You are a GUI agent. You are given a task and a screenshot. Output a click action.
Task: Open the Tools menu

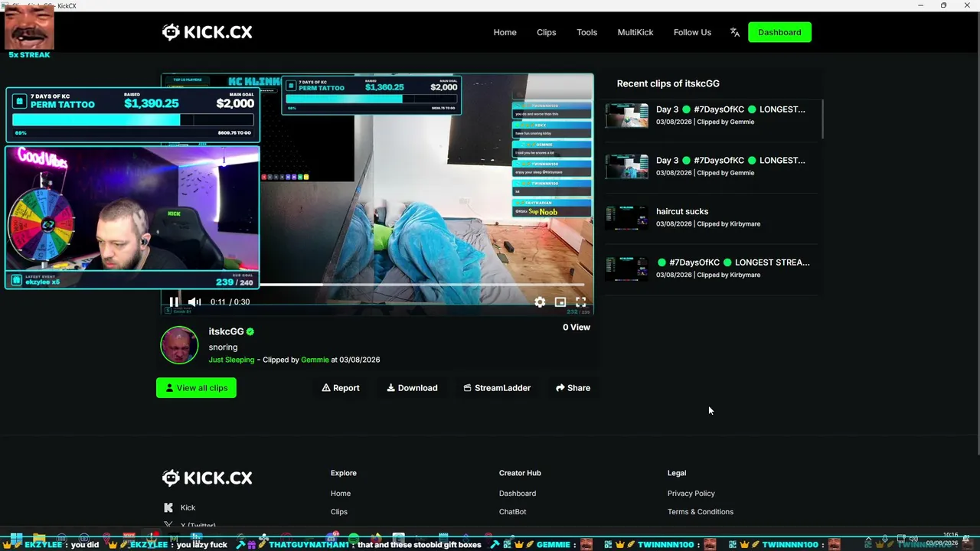click(587, 32)
